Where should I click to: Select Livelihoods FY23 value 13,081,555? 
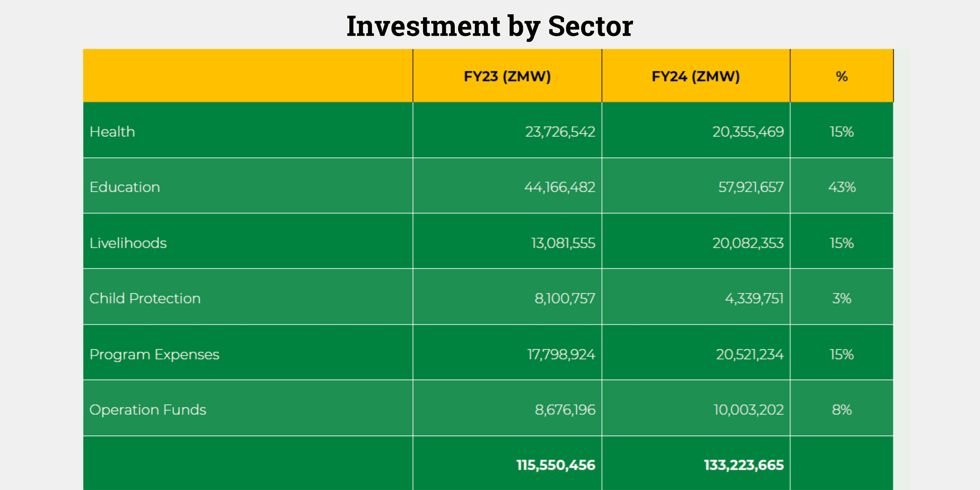click(563, 243)
